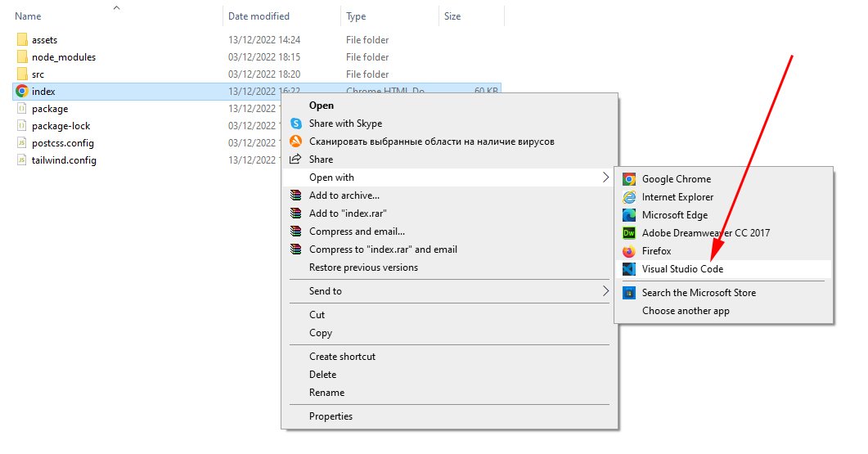Open the node_modules folder

pyautogui.click(x=63, y=57)
